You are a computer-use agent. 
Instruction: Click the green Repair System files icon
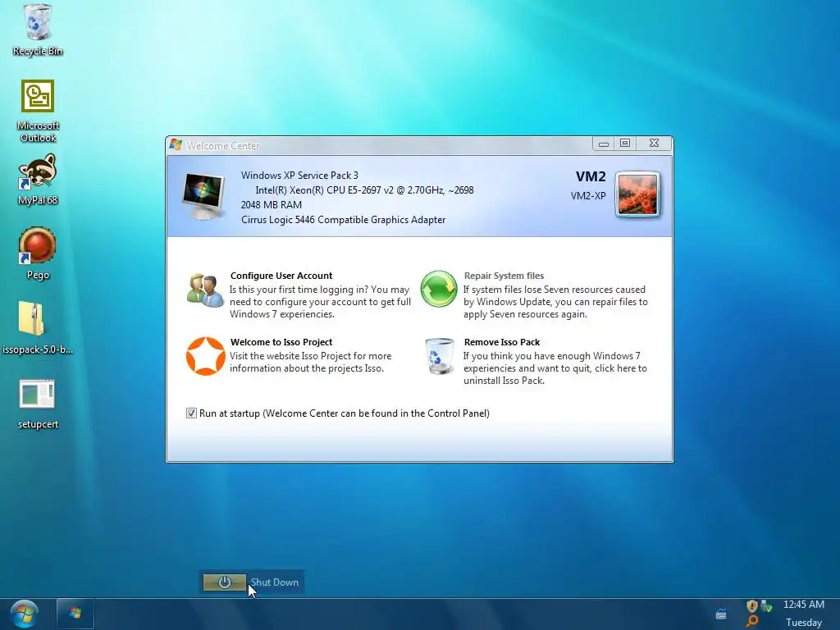coord(439,289)
